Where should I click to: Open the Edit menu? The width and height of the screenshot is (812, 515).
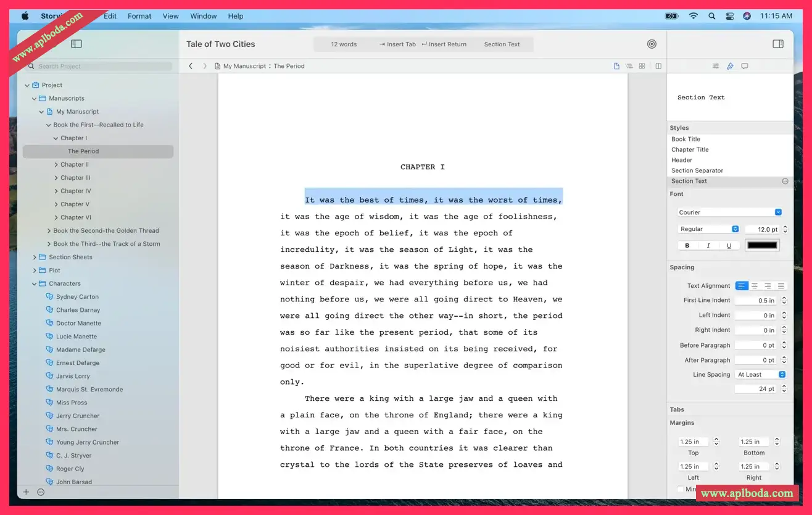pyautogui.click(x=110, y=16)
